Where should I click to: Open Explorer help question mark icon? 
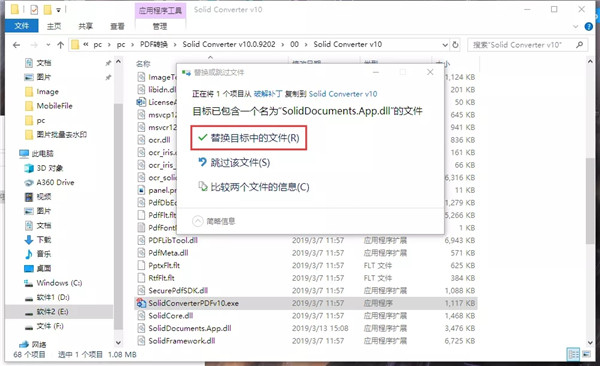(589, 26)
